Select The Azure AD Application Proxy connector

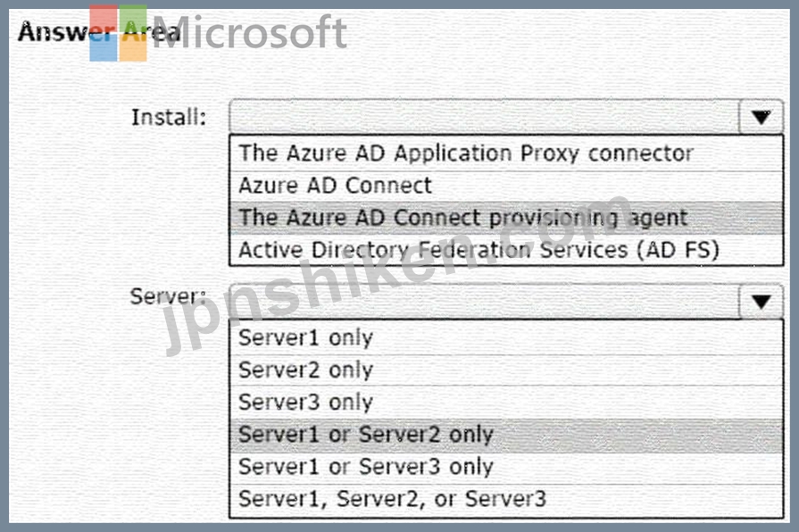pos(506,154)
